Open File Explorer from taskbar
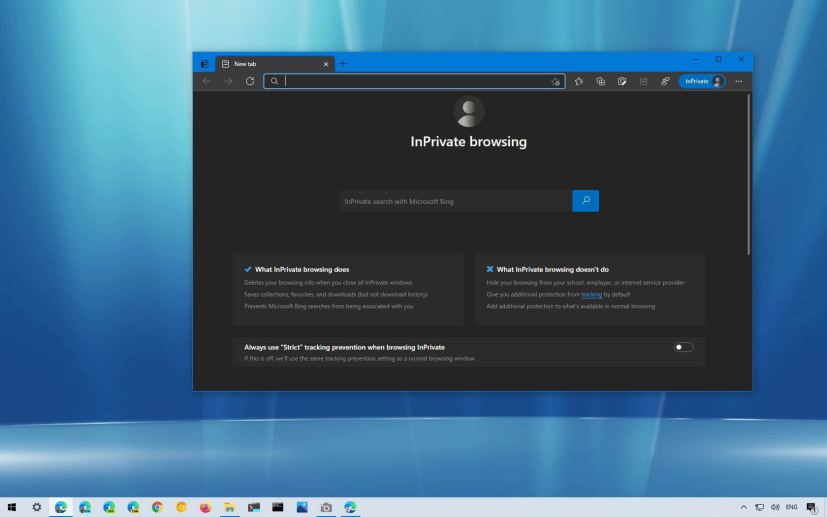 pos(229,507)
